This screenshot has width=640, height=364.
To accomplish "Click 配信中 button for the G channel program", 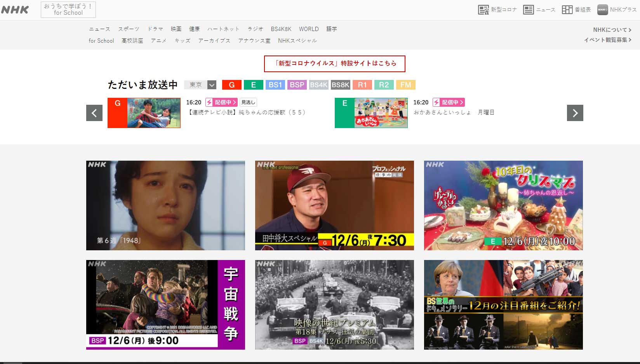I will point(221,102).
